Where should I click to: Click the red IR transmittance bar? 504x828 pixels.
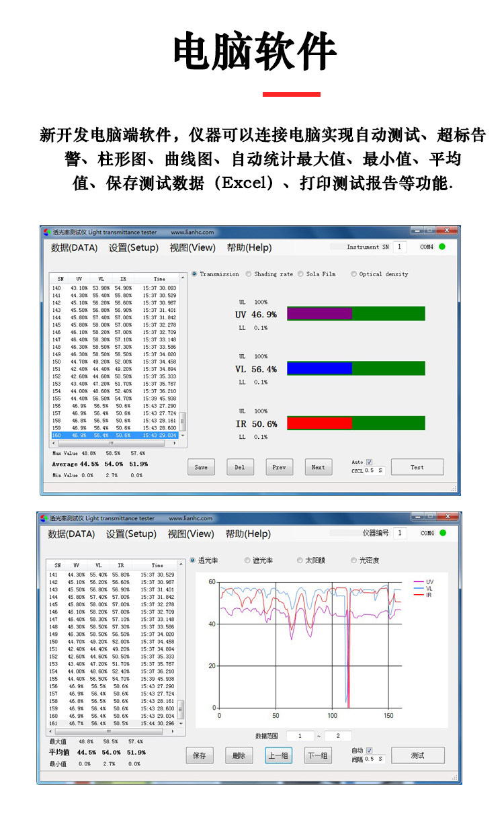click(x=319, y=423)
